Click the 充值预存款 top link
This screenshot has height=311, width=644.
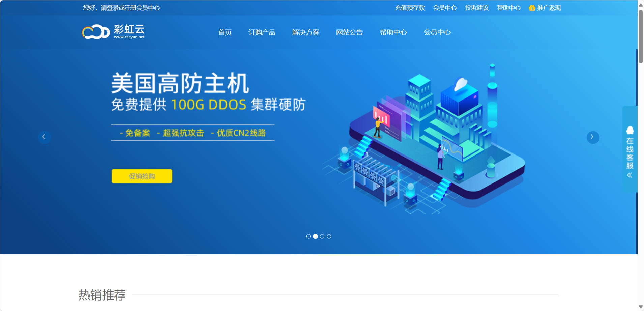(410, 8)
